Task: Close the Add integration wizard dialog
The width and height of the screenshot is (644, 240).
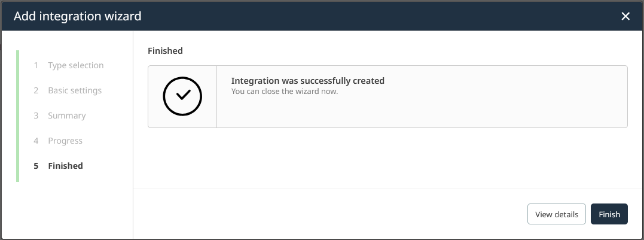Action: tap(625, 16)
